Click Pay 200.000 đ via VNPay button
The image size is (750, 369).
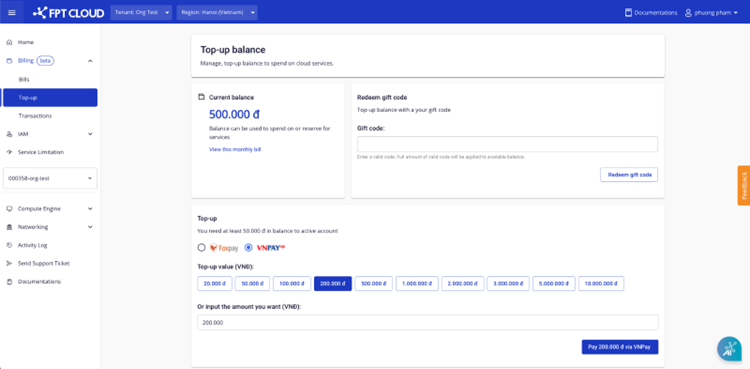(620, 347)
